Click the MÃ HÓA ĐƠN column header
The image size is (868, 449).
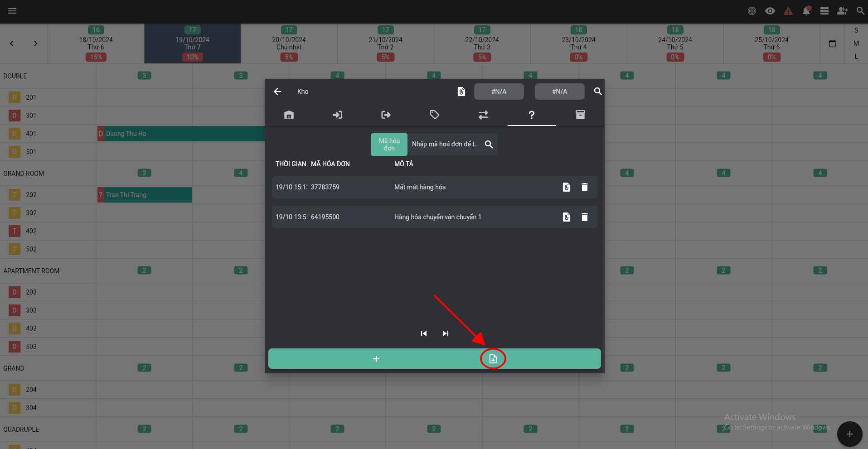tap(330, 164)
